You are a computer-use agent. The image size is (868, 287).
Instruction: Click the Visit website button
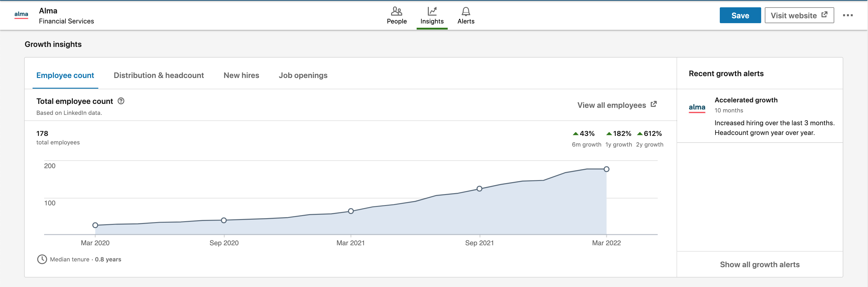(799, 16)
